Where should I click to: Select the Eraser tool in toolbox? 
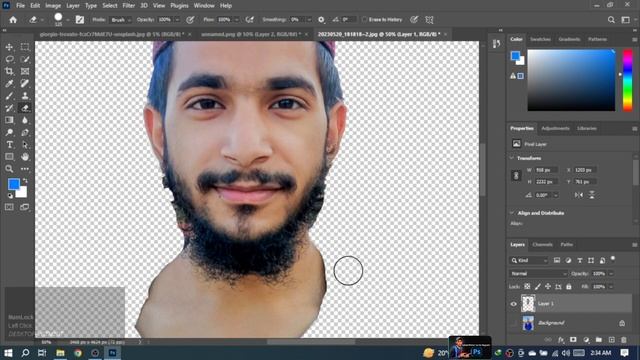tap(25, 108)
